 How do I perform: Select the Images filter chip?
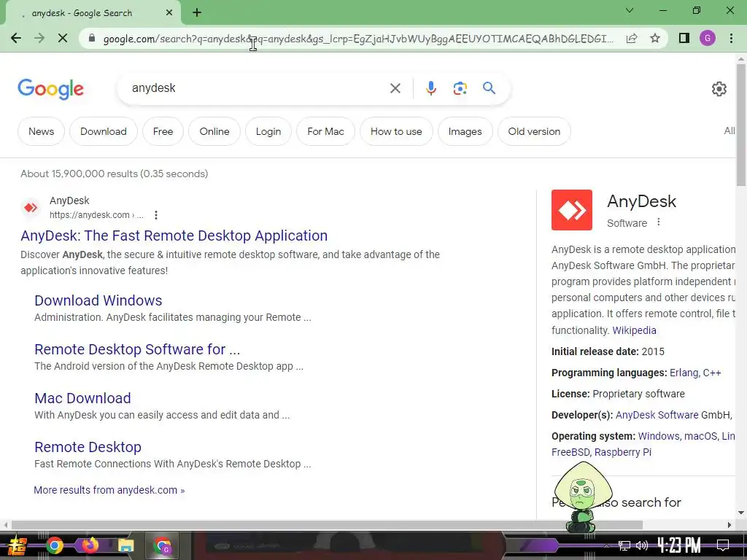[x=465, y=131]
